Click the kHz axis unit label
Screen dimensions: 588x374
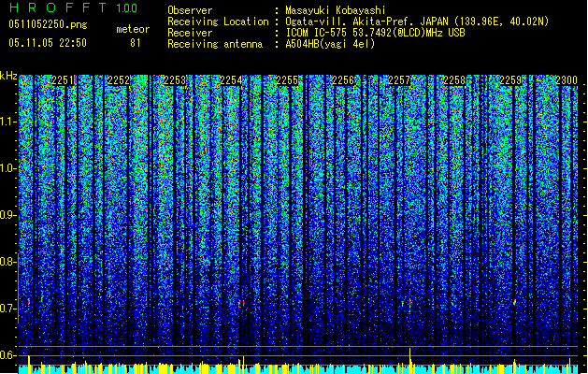(8, 76)
